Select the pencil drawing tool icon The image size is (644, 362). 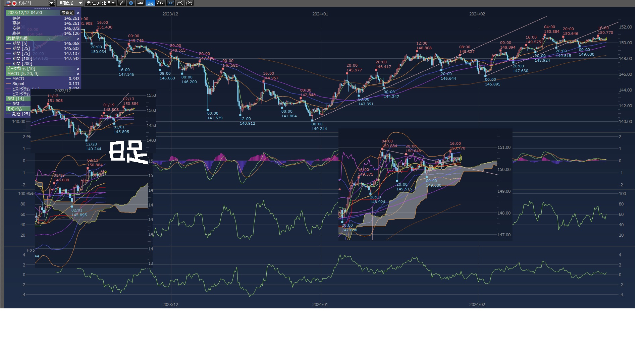pos(121,3)
